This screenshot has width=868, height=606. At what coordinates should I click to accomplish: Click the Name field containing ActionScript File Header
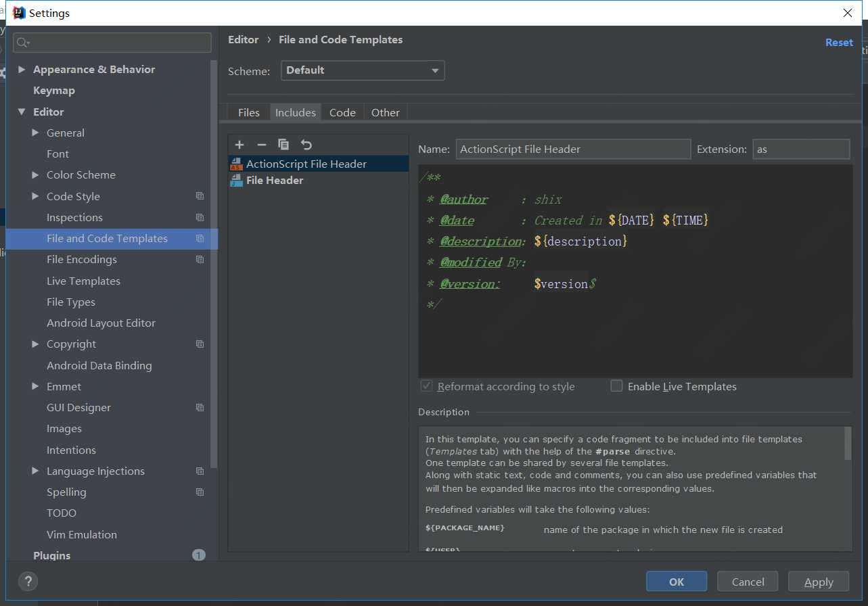[573, 149]
